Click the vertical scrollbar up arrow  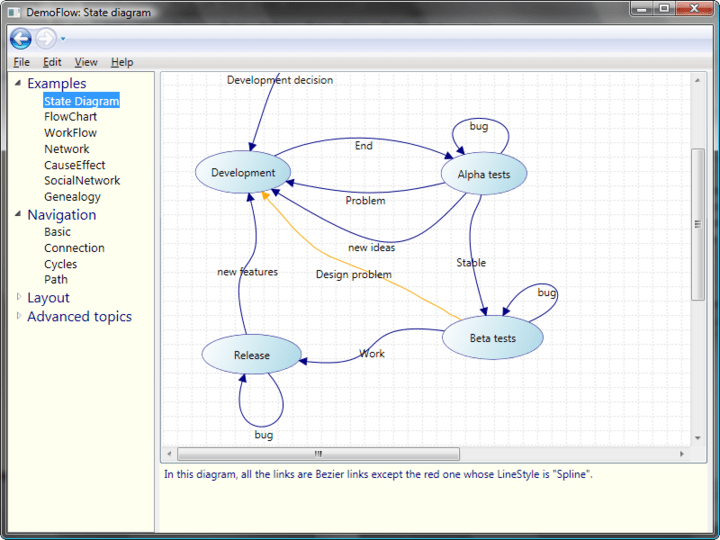click(x=698, y=80)
